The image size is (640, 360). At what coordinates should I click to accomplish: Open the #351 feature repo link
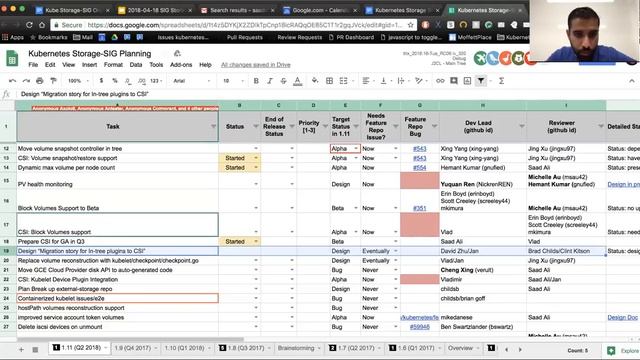(x=419, y=208)
